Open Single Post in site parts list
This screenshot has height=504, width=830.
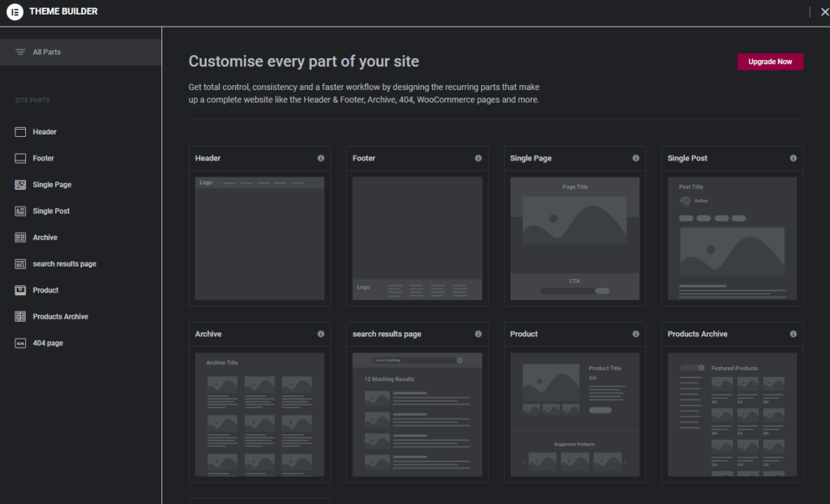tap(51, 211)
